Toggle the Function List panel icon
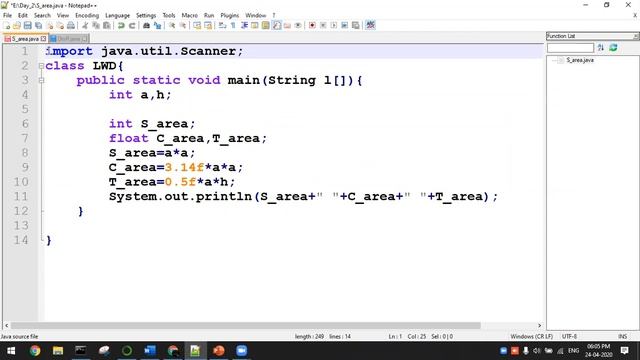This screenshot has height=360, width=640. (276, 25)
